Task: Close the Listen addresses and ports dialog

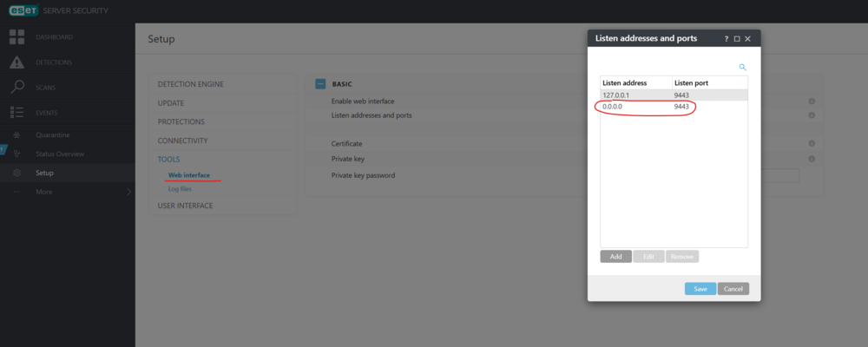Action: point(747,39)
